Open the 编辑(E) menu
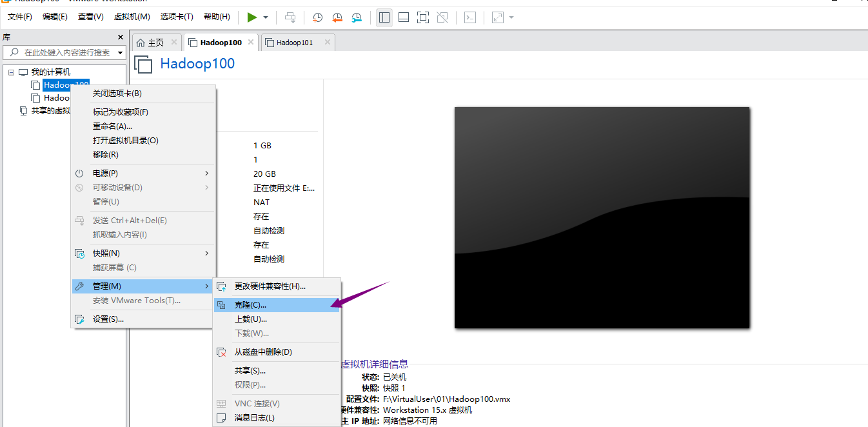The image size is (868, 427). (x=55, y=17)
